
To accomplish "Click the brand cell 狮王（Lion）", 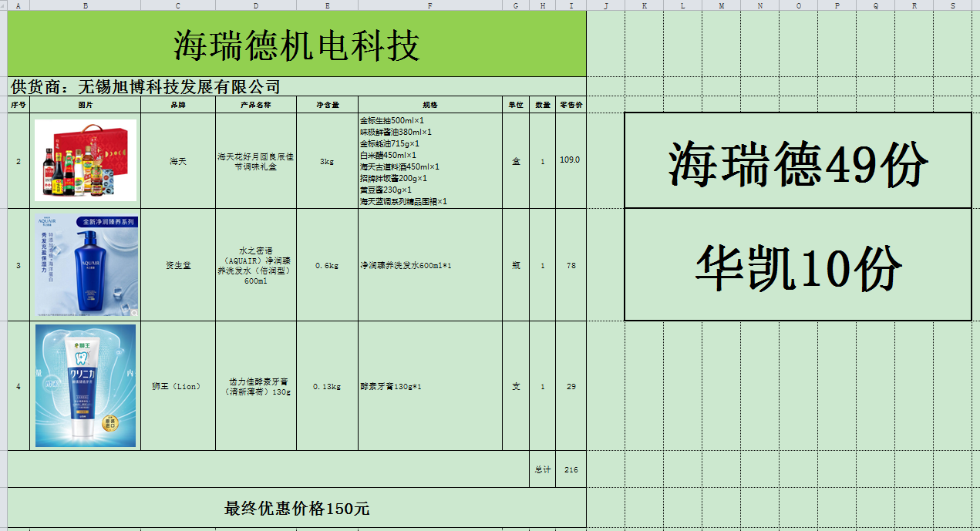I will pyautogui.click(x=178, y=386).
